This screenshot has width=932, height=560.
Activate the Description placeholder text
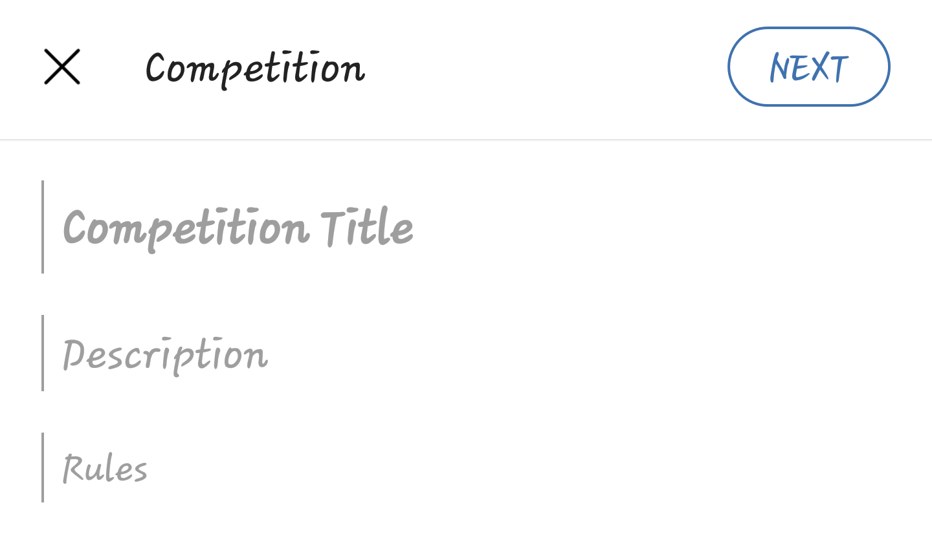[165, 356]
